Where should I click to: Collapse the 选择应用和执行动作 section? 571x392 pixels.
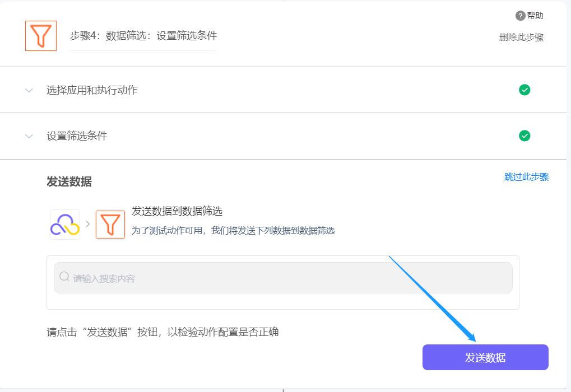28,90
